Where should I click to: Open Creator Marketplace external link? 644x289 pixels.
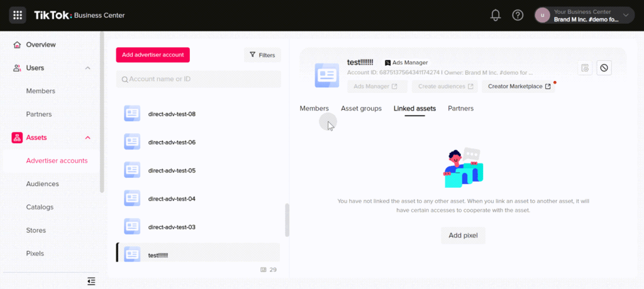[x=519, y=87]
